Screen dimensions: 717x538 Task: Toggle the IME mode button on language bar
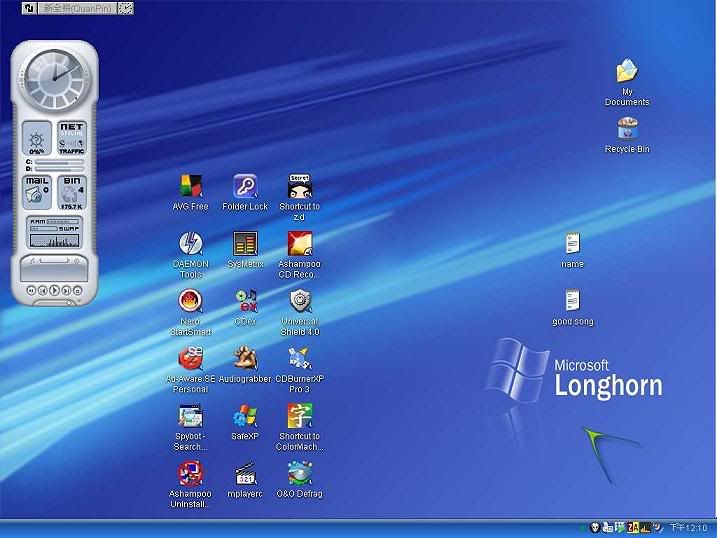29,8
